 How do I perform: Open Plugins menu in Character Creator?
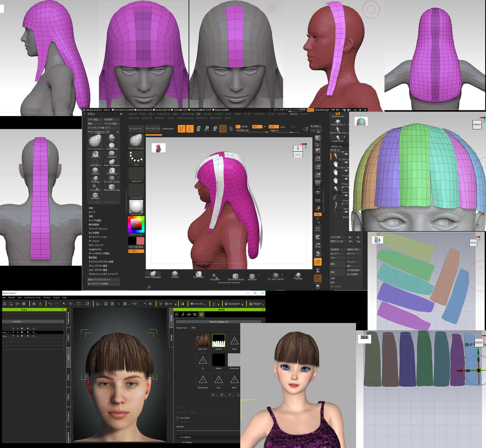(56, 298)
